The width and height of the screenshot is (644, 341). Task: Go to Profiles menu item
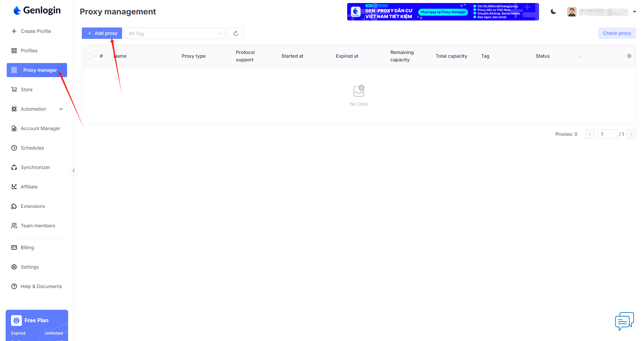point(29,51)
